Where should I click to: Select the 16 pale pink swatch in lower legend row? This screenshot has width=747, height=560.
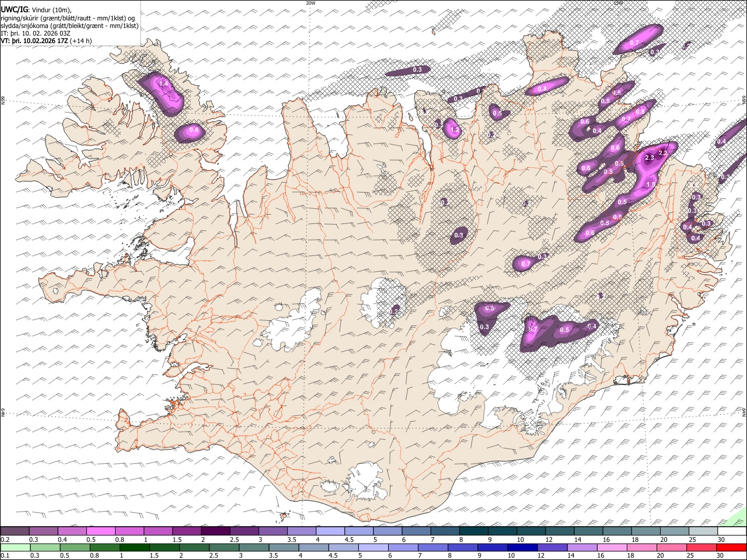(612, 548)
